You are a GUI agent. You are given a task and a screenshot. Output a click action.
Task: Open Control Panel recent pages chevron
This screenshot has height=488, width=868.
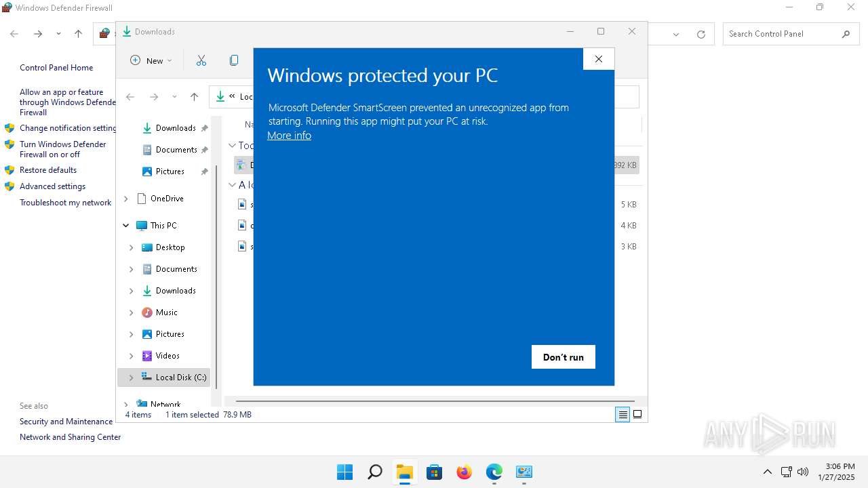58,34
